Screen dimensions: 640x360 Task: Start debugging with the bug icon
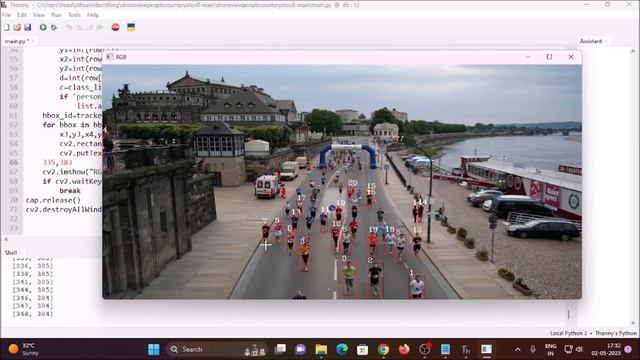(53, 27)
